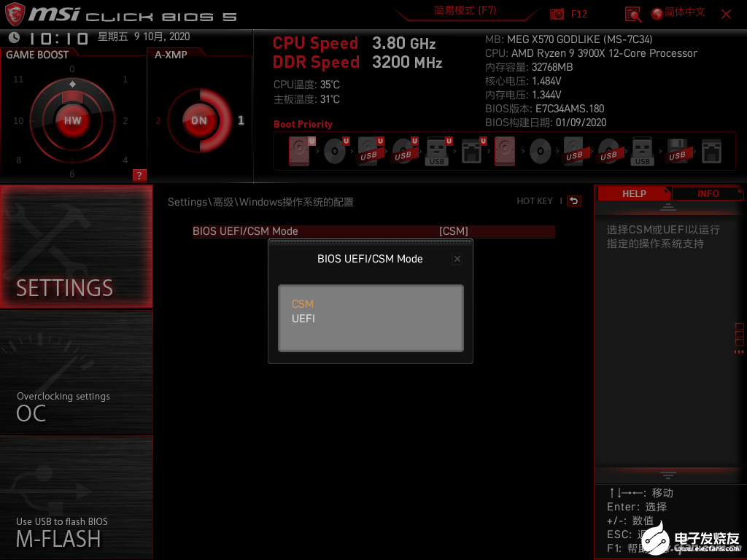This screenshot has width=747, height=560.
Task: Select the UEFI network boot icon
Action: tap(473, 151)
